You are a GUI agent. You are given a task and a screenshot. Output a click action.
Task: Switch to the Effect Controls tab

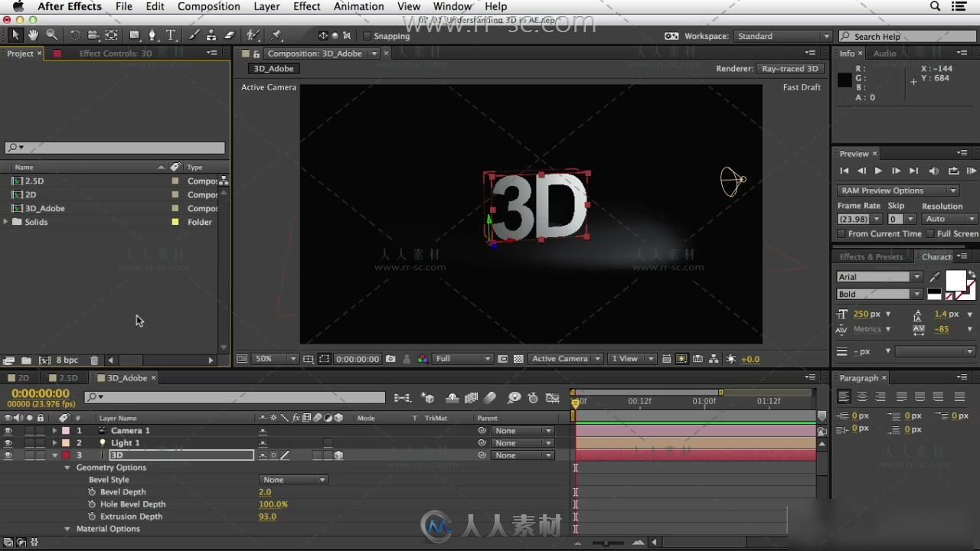click(115, 54)
